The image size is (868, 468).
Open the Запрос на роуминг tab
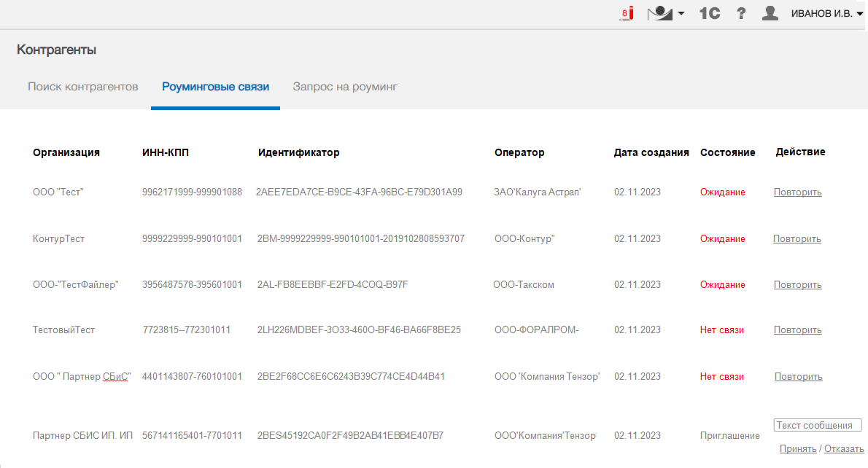tap(345, 87)
